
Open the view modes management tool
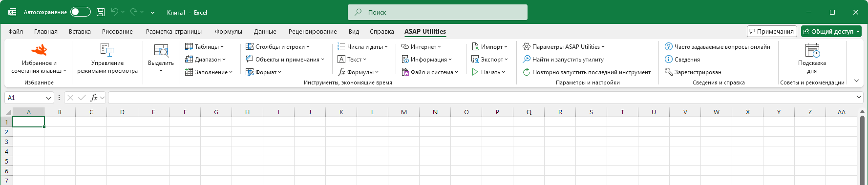[x=107, y=59]
